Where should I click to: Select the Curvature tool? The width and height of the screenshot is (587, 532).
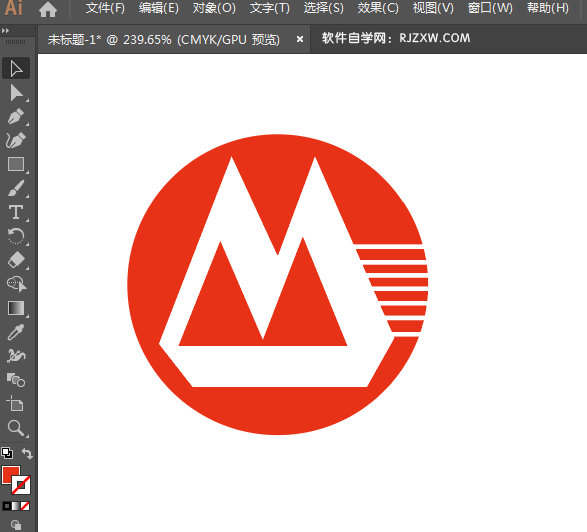[x=16, y=140]
